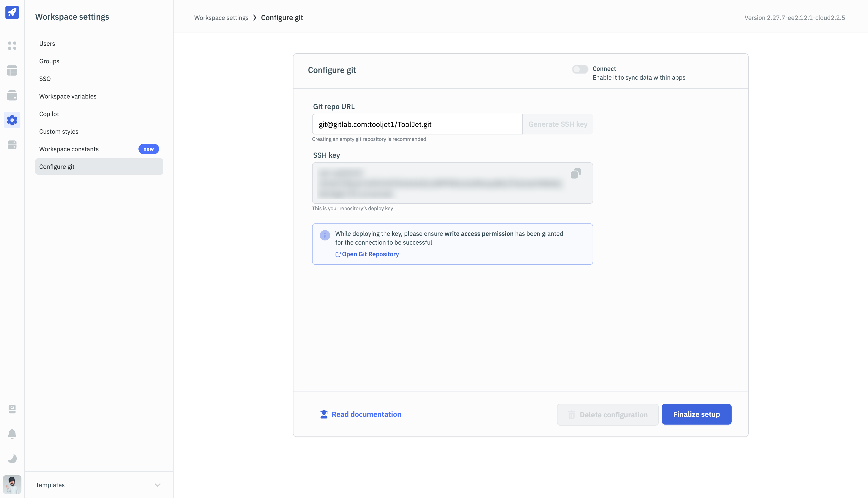Open the notifications bell icon
This screenshot has height=498, width=868.
click(x=12, y=434)
